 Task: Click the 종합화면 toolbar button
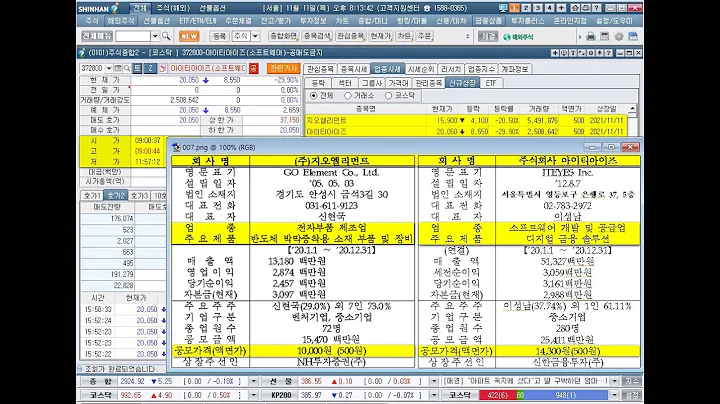(283, 36)
